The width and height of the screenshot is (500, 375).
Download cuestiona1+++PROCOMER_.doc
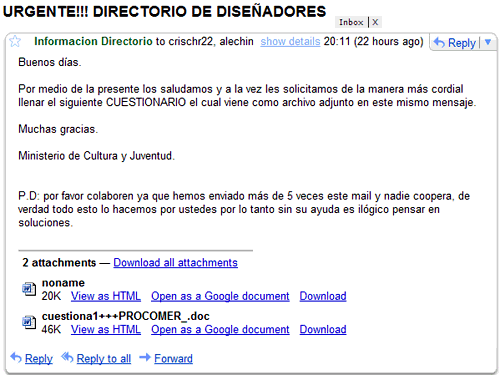tap(323, 329)
